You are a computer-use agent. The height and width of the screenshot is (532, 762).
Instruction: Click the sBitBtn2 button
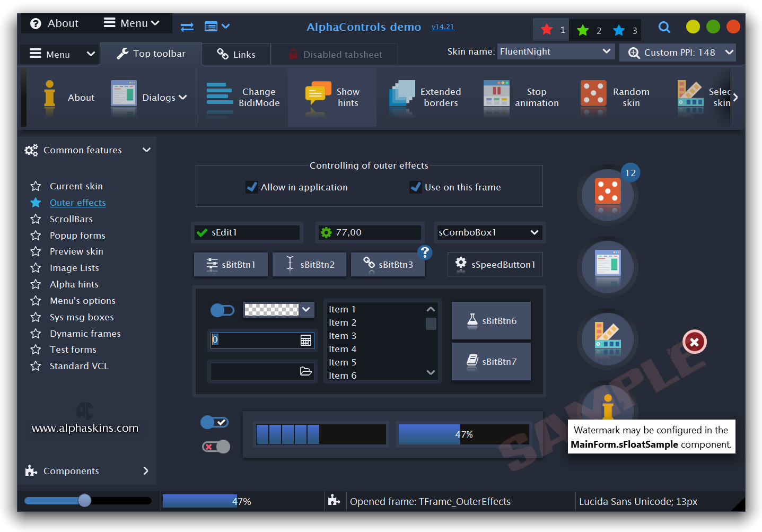pos(309,265)
